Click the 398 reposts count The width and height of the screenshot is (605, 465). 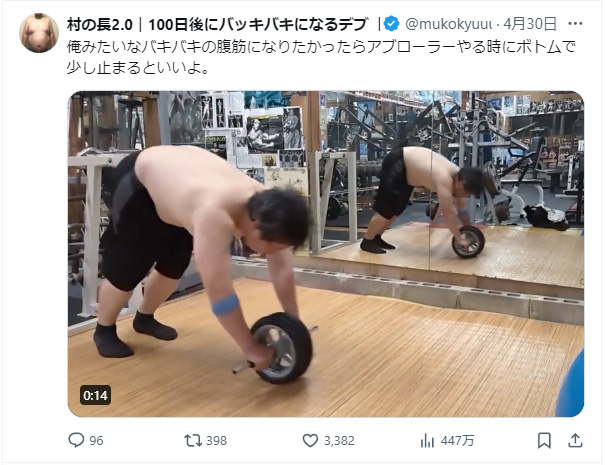tap(216, 441)
